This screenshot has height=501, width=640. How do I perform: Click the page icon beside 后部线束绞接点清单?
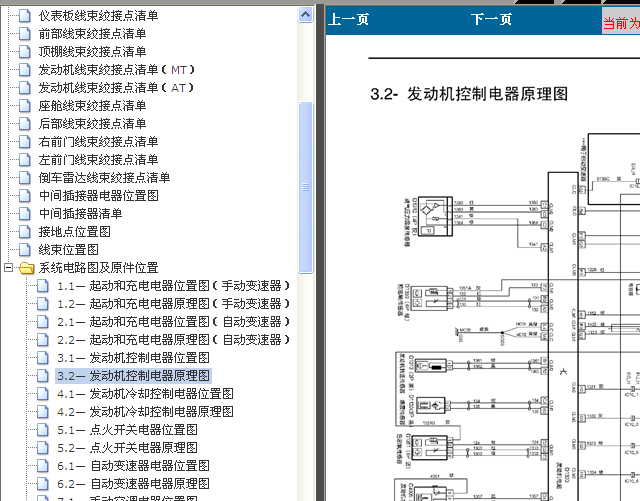tap(24, 124)
